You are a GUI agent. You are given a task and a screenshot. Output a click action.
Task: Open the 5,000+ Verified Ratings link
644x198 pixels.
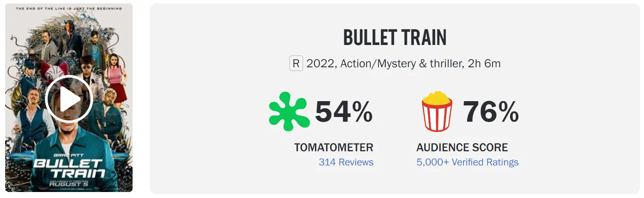point(467,162)
